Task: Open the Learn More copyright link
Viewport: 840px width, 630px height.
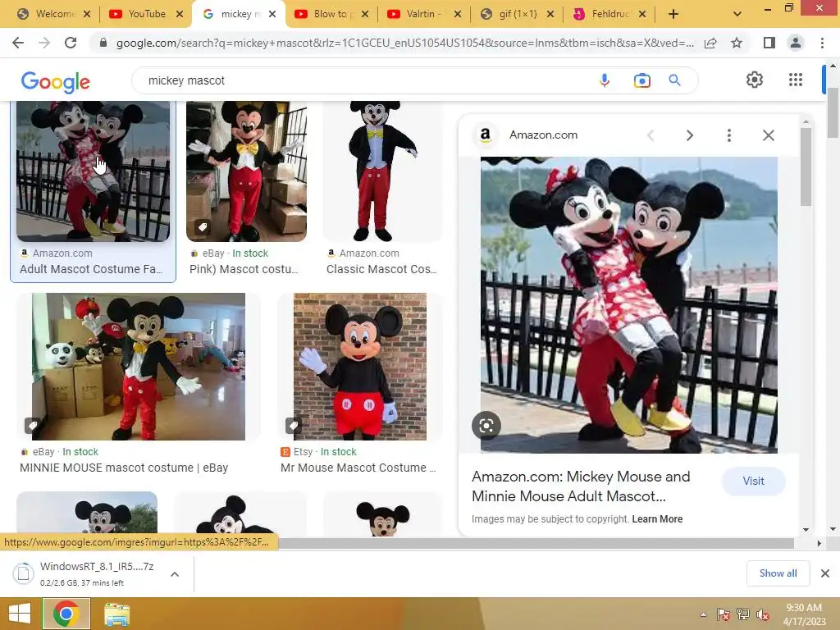Action: point(657,519)
